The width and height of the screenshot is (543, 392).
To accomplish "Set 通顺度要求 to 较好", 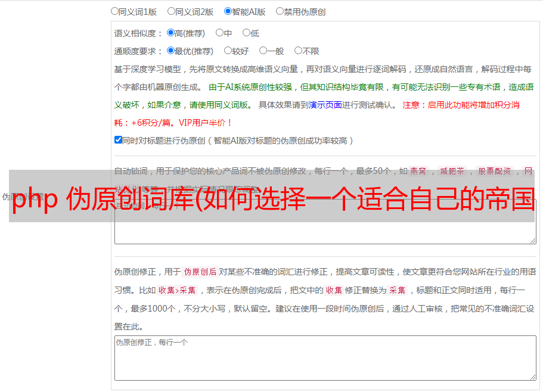I will pyautogui.click(x=228, y=51).
